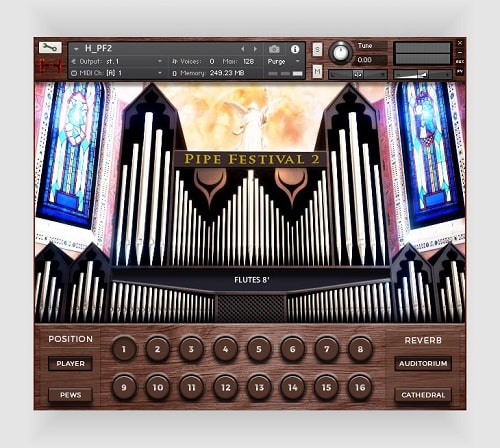Select preset button 10
The width and height of the screenshot is (500, 448).
[157, 387]
